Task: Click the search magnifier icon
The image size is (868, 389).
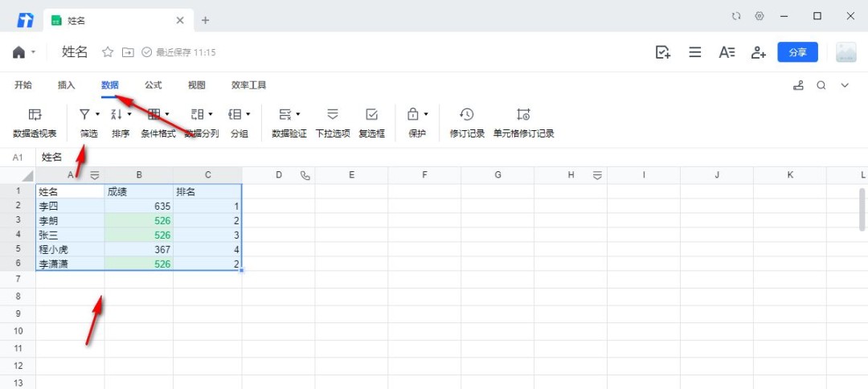Action: coord(821,85)
